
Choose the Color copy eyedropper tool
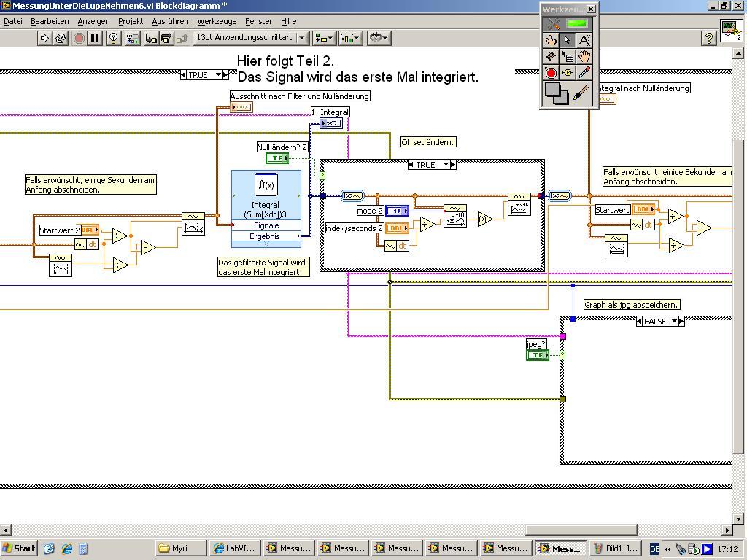584,73
